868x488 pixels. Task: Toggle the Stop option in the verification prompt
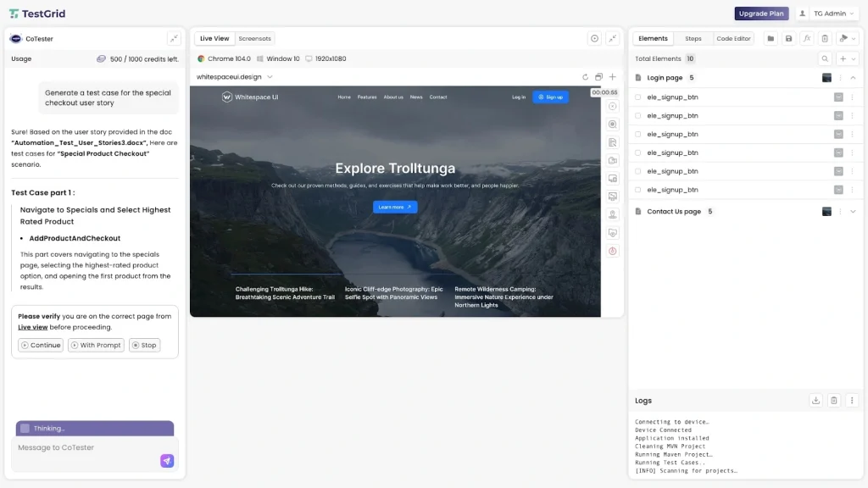[x=143, y=345]
